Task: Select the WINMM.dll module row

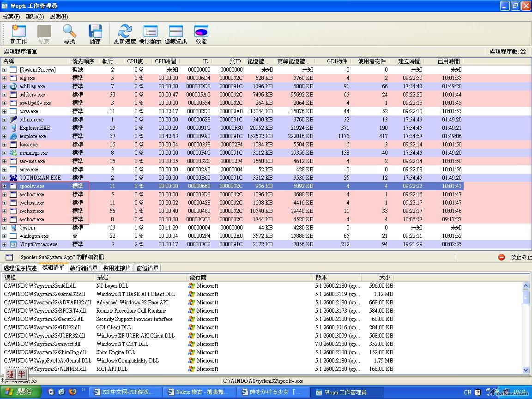Action: click(199, 369)
